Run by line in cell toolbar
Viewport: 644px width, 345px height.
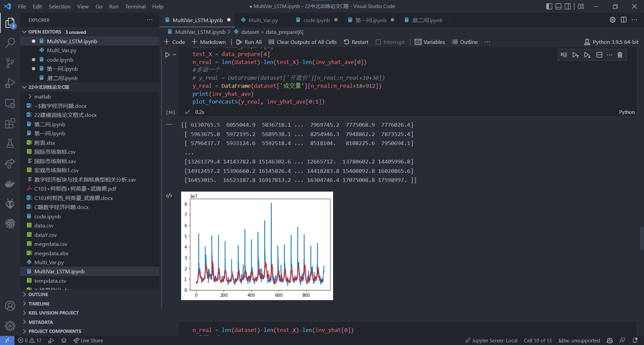coord(564,55)
